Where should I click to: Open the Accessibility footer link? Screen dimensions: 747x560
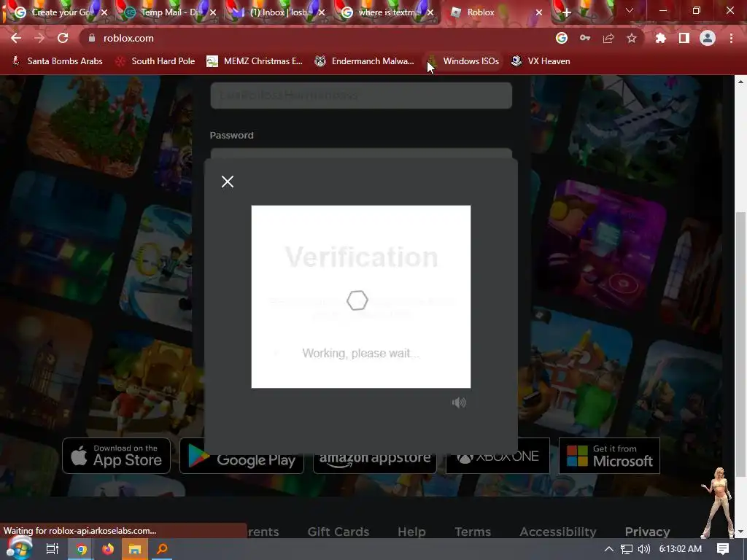click(558, 532)
